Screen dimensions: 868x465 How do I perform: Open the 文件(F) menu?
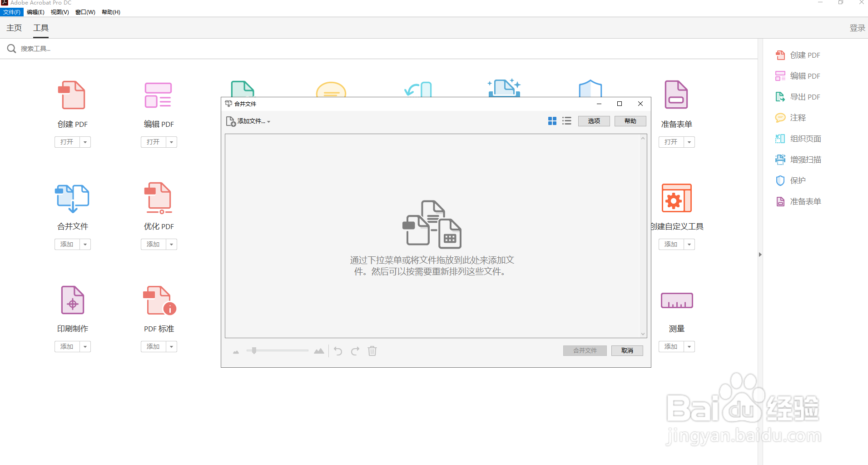(12, 12)
